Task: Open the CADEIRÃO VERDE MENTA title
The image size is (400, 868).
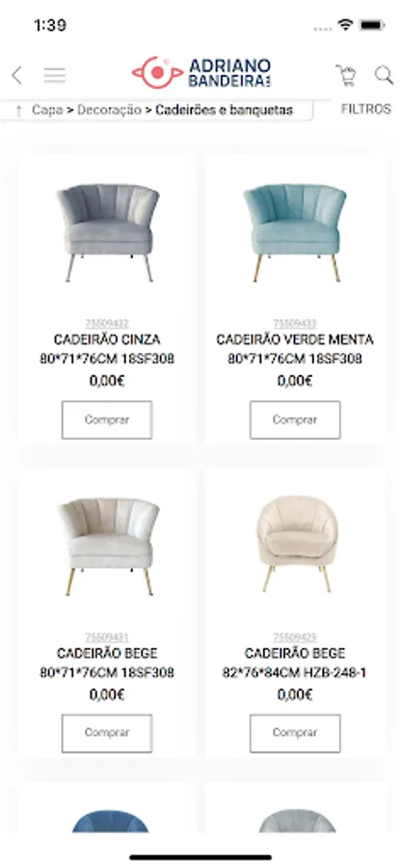Action: [x=295, y=339]
